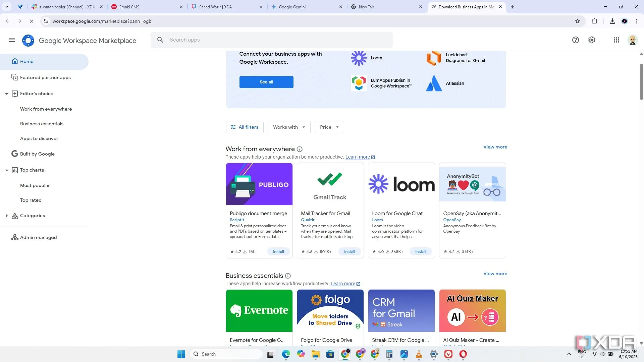
Task: Open Opera browser from the taskbar
Action: tap(463, 354)
